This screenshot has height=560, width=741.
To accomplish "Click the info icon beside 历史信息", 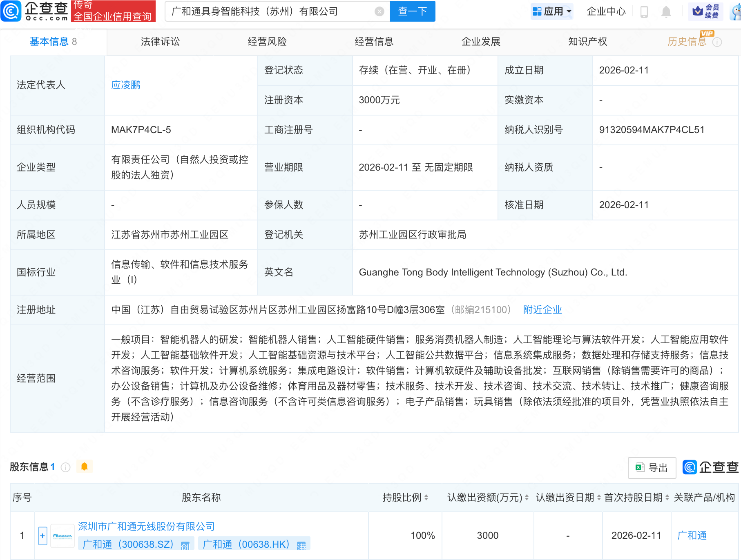I will [x=717, y=42].
